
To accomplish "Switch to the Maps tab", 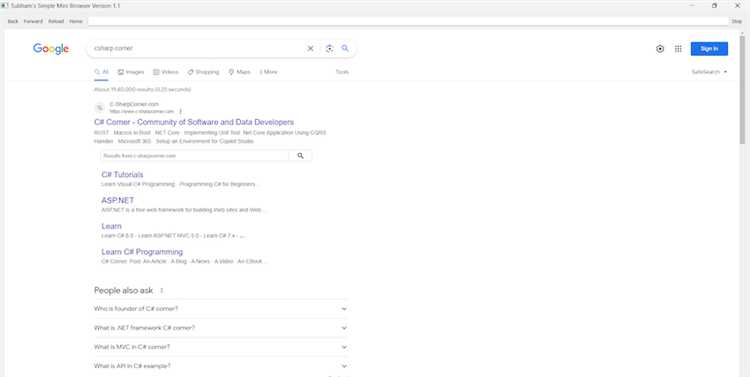I will [239, 72].
